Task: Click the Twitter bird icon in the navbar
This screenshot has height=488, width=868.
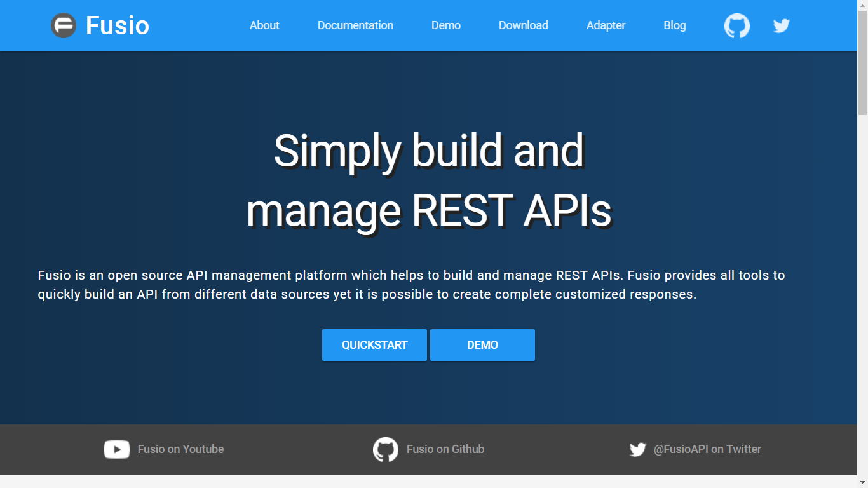Action: click(x=780, y=25)
